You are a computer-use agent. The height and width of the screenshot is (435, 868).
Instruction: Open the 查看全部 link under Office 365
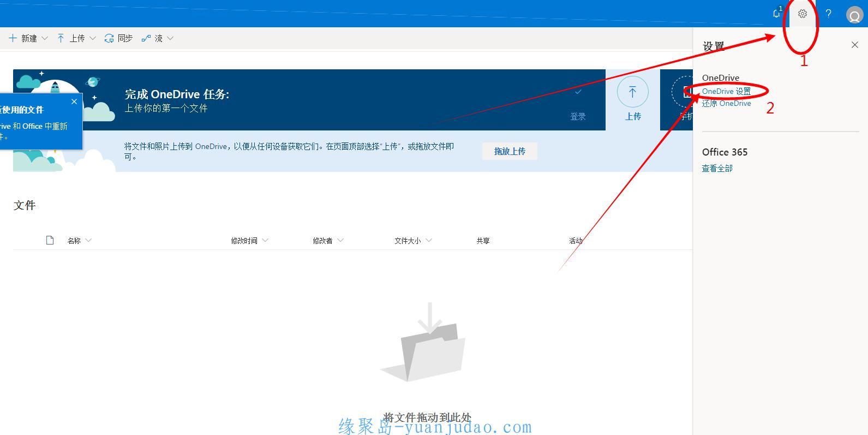click(x=717, y=169)
